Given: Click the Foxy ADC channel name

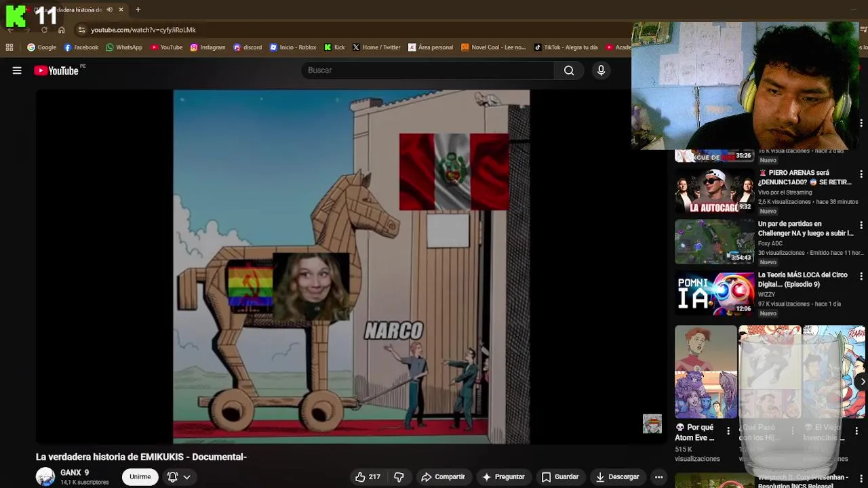Looking at the screenshot, I should pos(770,243).
